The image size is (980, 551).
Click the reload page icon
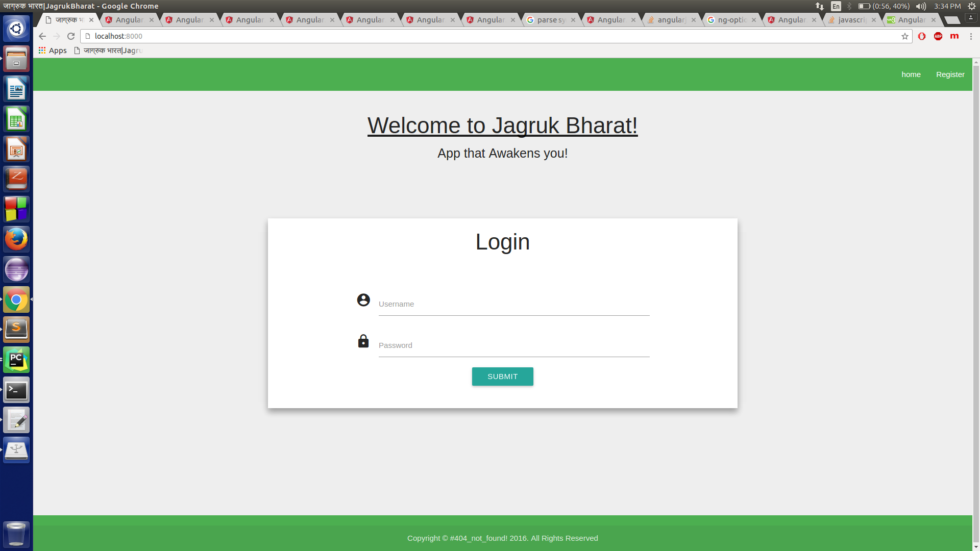(71, 36)
